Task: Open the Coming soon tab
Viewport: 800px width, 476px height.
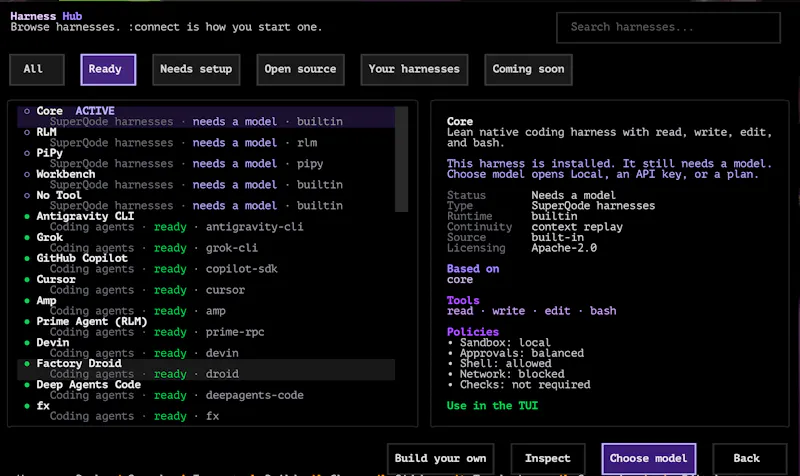Action: [528, 69]
